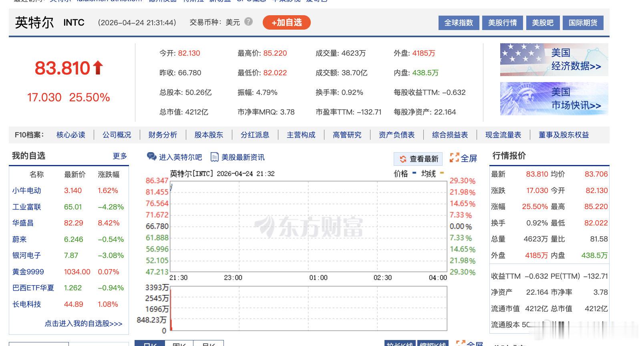Open the 全球指数 page
This screenshot has width=644, height=346.
coord(459,22)
